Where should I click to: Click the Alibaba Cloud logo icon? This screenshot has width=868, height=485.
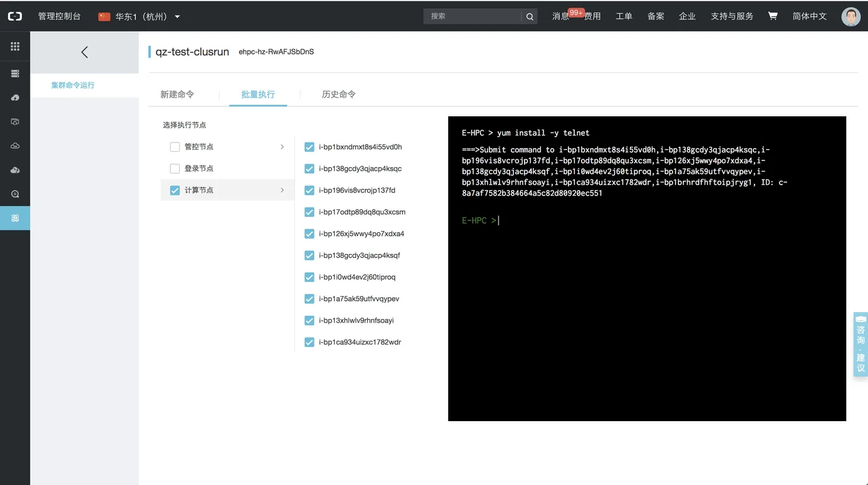tap(15, 16)
